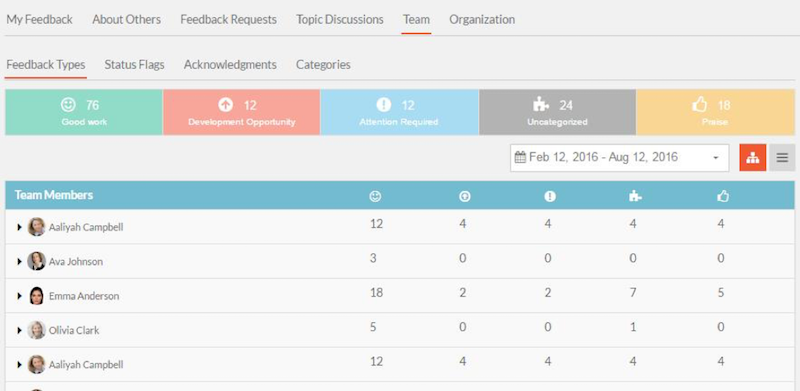Click the gray Uncategorized card
The height and width of the screenshot is (391, 800).
tap(558, 112)
